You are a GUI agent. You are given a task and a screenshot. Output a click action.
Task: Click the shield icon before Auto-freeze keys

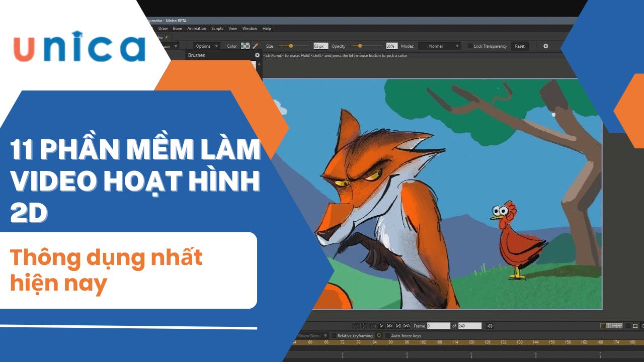(x=379, y=335)
